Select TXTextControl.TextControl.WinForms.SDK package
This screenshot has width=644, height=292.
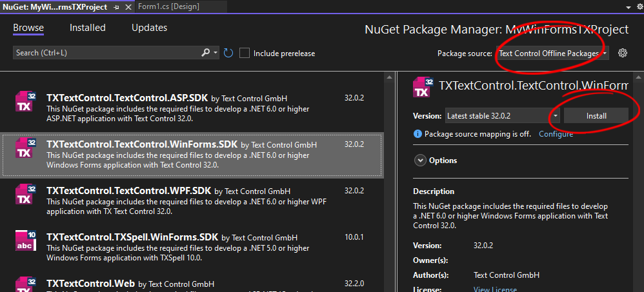[x=192, y=155]
